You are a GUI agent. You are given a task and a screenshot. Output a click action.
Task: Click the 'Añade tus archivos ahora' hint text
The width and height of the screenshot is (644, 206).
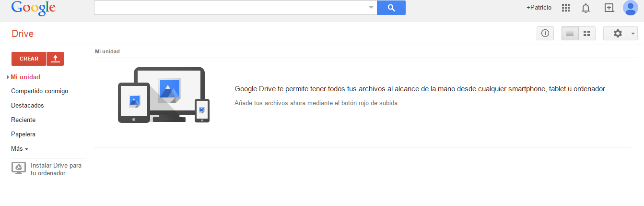[x=316, y=103]
